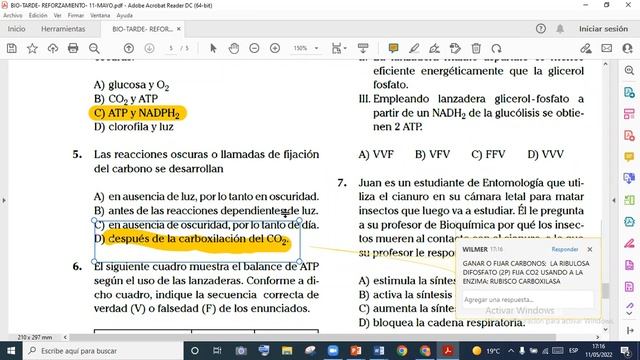Open Edit PDF pink layout sidebar icon
Image resolution: width=640 pixels, height=360 pixels.
(629, 114)
